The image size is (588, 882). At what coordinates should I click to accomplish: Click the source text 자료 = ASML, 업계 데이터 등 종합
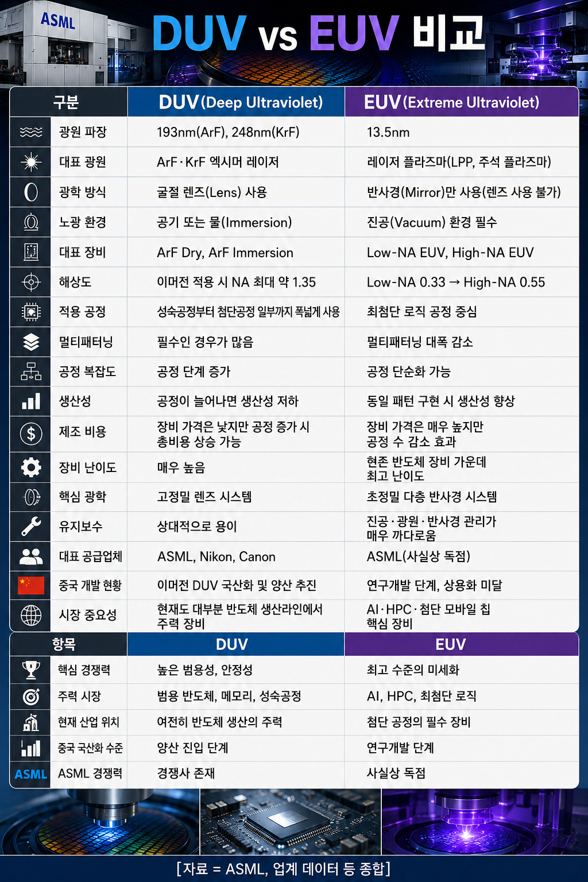284,869
